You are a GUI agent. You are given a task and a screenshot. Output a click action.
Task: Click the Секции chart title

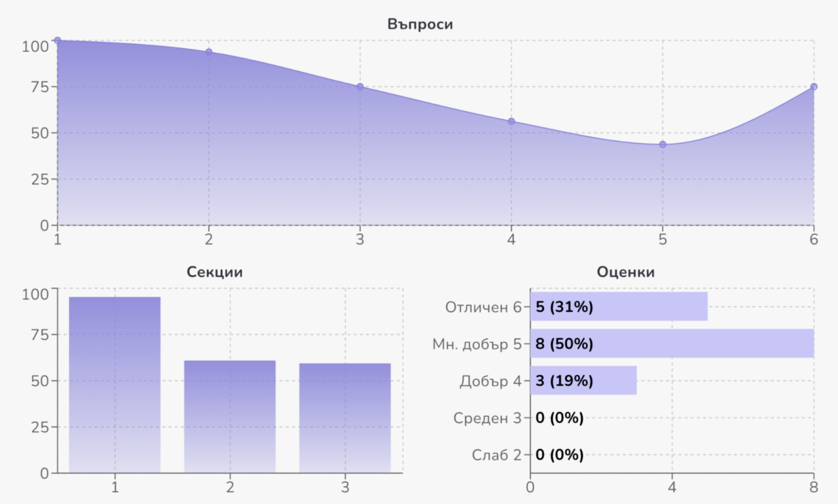click(215, 272)
